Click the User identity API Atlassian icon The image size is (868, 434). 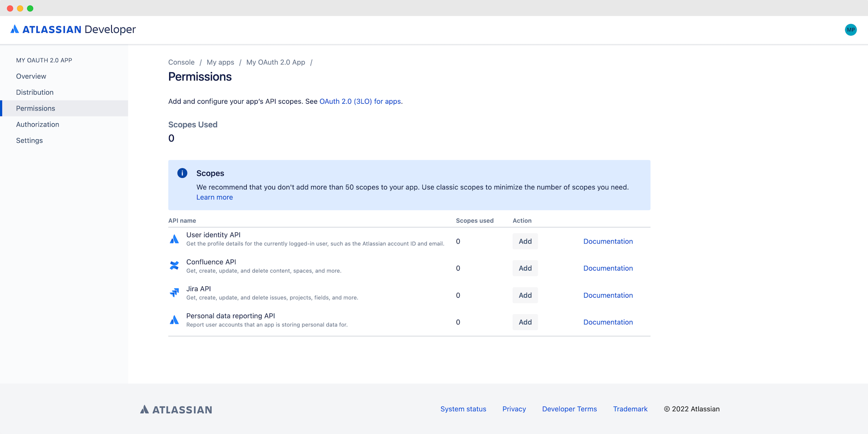point(174,239)
